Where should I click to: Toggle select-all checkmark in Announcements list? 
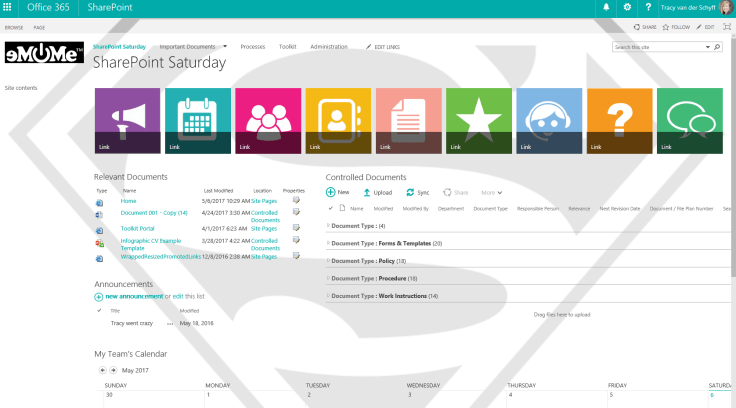click(98, 311)
